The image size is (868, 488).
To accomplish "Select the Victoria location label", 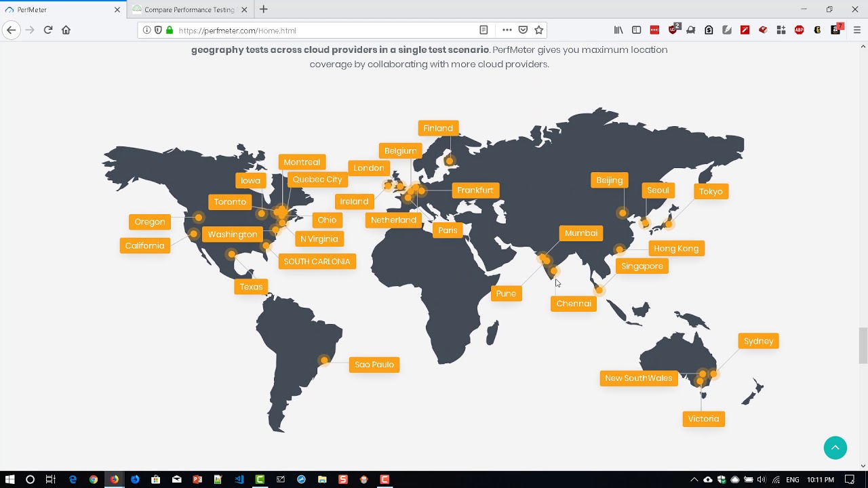I will pos(703,419).
